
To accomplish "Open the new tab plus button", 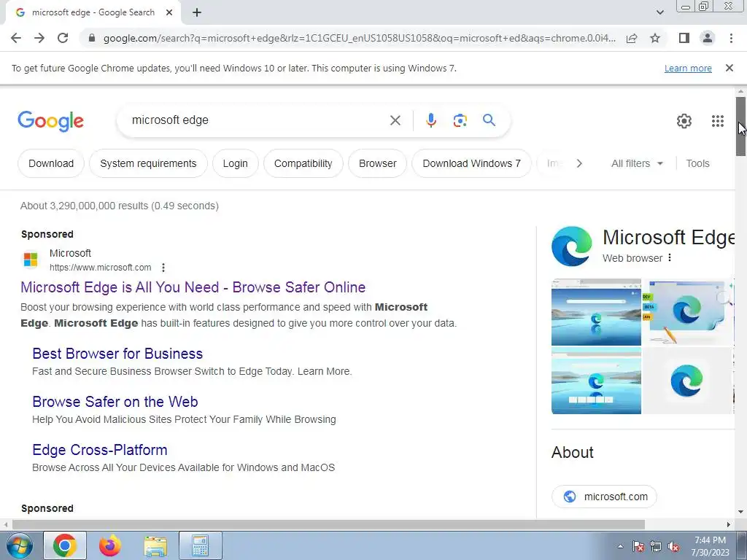I will coord(197,13).
